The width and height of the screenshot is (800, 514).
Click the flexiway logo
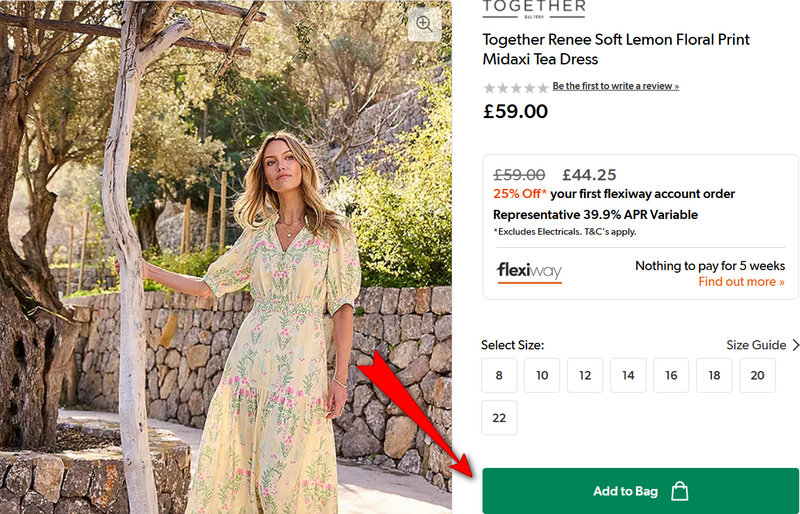click(x=529, y=271)
